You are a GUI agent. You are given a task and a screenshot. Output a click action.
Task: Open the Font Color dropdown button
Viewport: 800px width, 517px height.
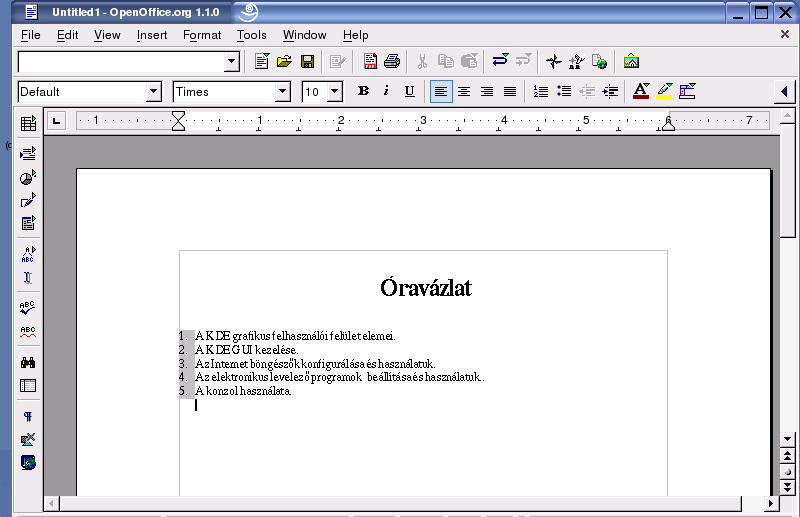point(641,91)
